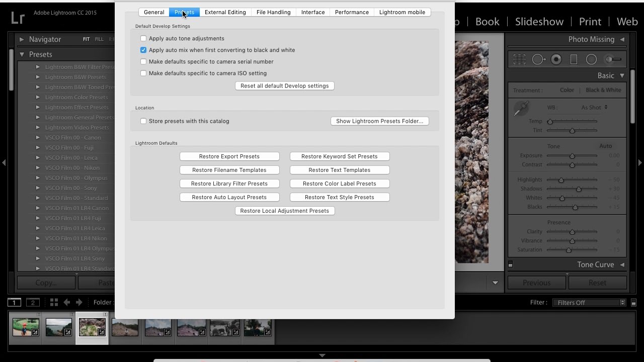Click Show Lightroom Presets Folder button
This screenshot has width=644, height=362.
pyautogui.click(x=379, y=121)
